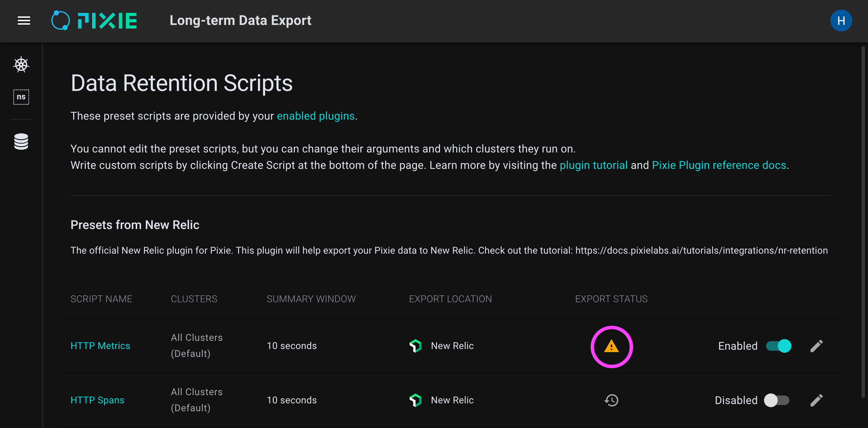
Task: Click the Export Status column header
Action: 611,299
